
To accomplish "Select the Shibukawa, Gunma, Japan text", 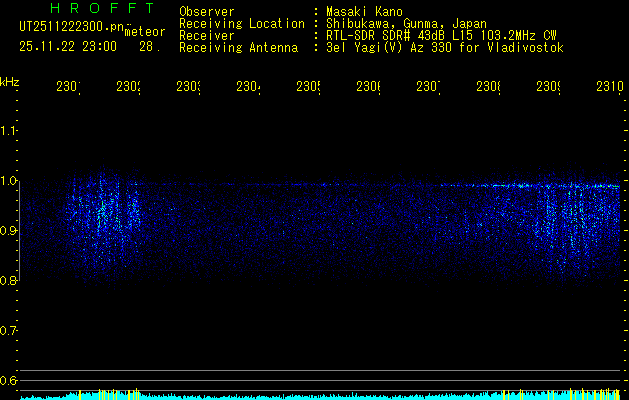I will [x=406, y=24].
